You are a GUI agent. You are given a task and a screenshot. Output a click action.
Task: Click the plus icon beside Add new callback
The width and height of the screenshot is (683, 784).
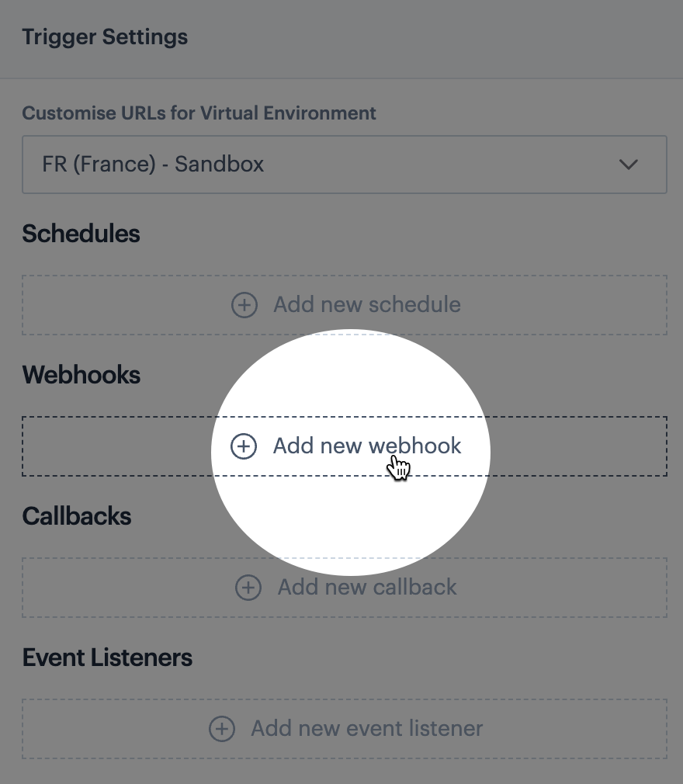point(248,588)
